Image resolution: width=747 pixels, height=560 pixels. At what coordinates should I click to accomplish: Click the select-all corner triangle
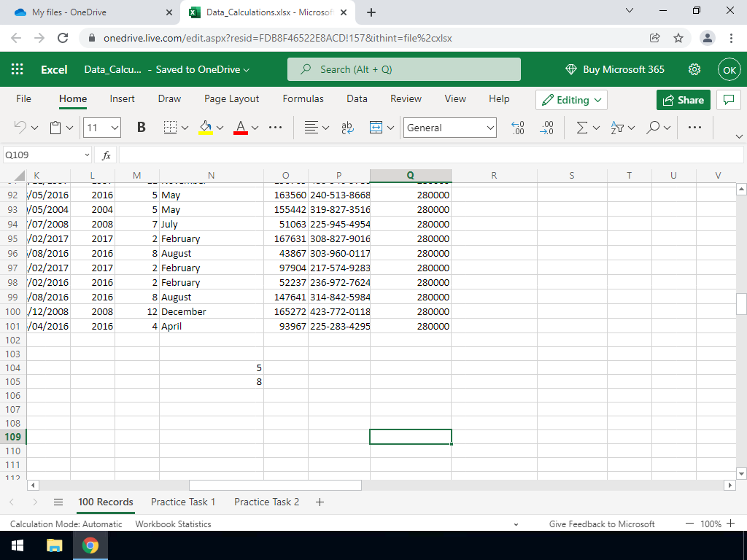pos(19,176)
